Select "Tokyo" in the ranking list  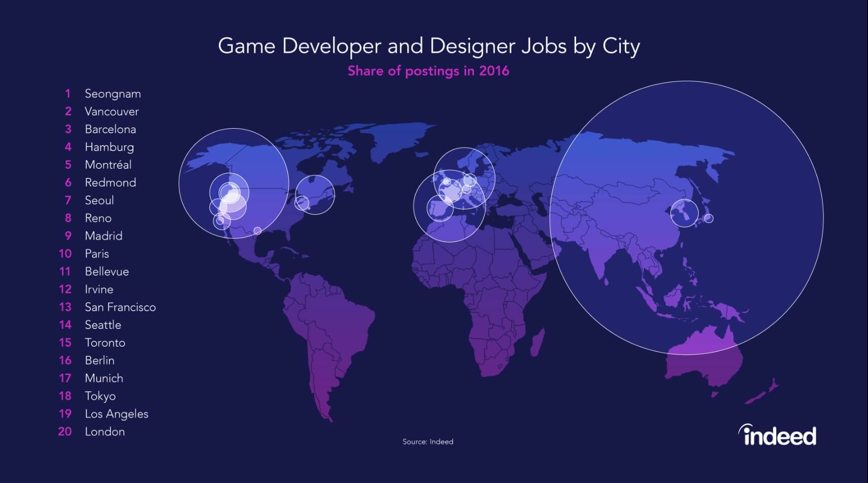coord(100,396)
